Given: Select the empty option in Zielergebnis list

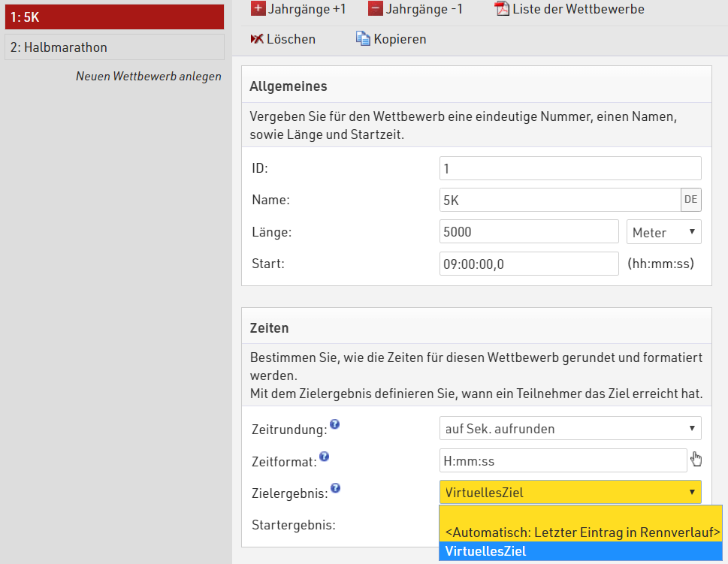Looking at the screenshot, I should [581, 514].
